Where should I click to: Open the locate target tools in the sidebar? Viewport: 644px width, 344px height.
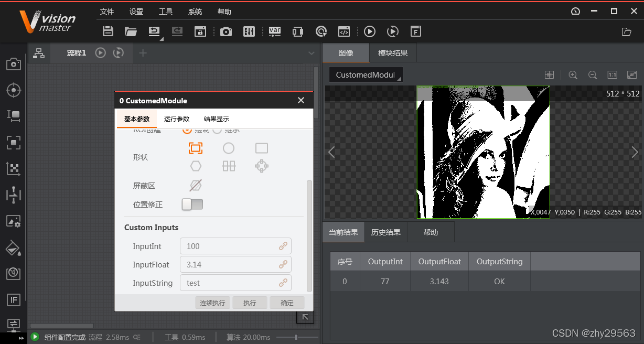coord(13,90)
